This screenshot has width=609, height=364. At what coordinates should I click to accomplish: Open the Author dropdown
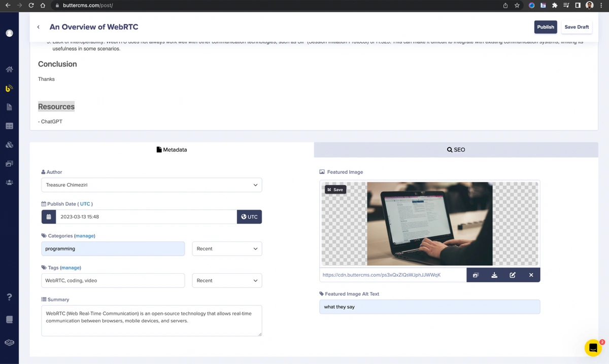click(x=152, y=185)
